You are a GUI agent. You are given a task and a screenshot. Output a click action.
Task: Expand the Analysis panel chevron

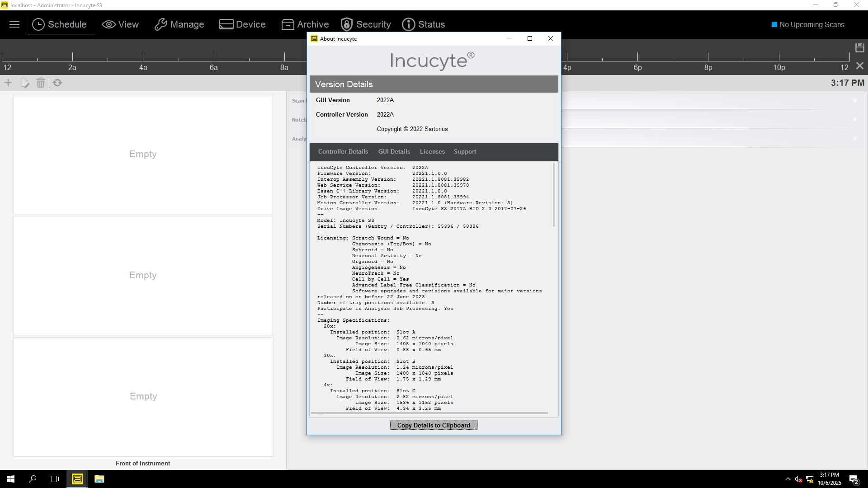854,139
